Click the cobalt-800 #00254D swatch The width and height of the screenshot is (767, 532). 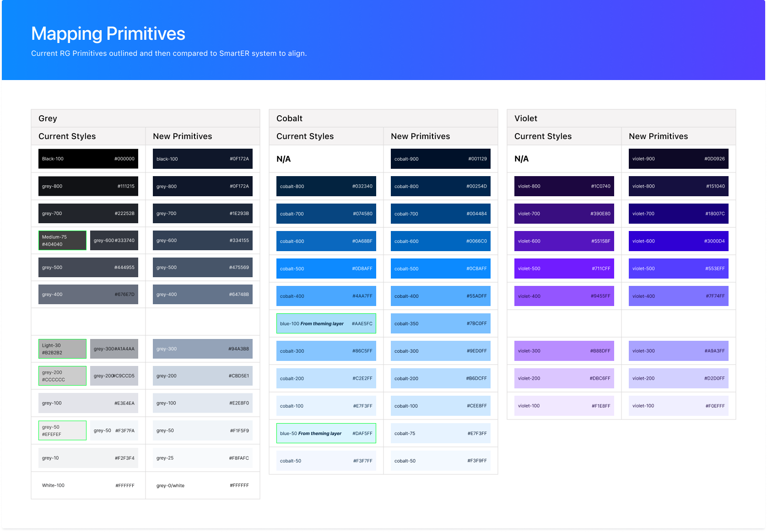[x=441, y=186]
